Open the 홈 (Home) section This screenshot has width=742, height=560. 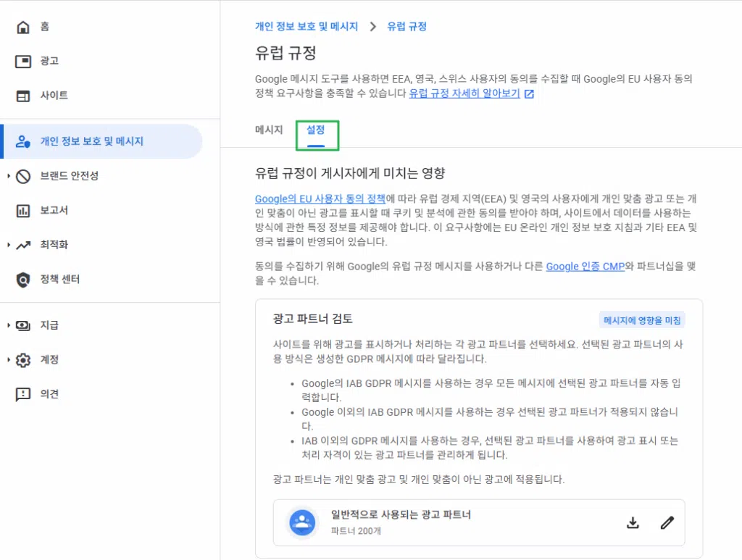tap(22, 27)
